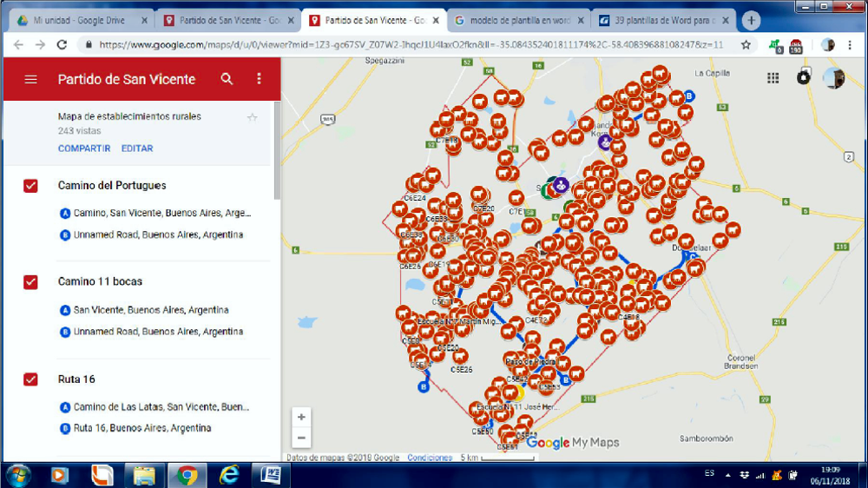Click the Chrome profile avatar in toolbar

(827, 45)
